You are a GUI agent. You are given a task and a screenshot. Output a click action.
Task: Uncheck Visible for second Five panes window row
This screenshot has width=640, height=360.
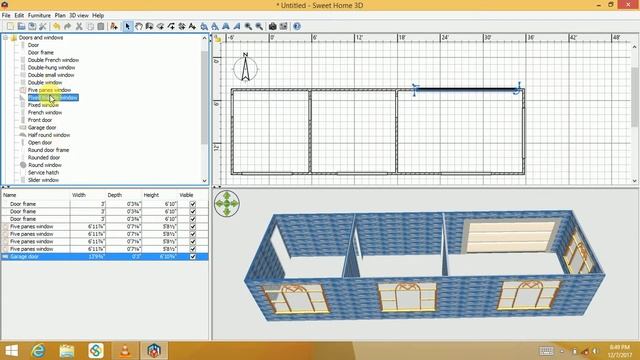pyautogui.click(x=193, y=234)
